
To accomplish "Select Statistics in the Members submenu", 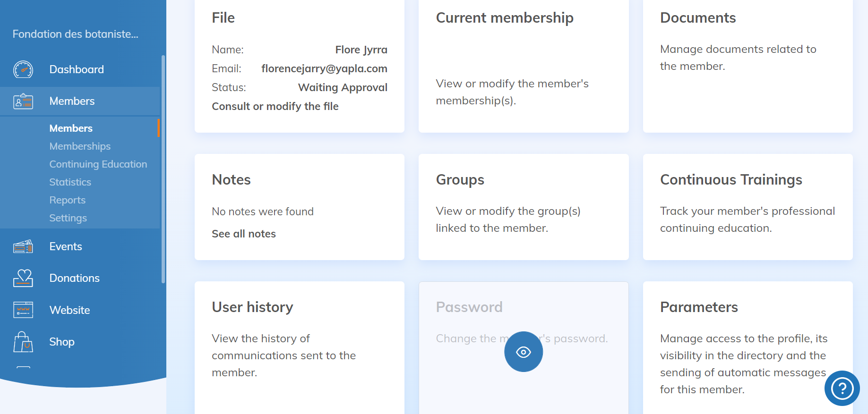I will pyautogui.click(x=70, y=182).
